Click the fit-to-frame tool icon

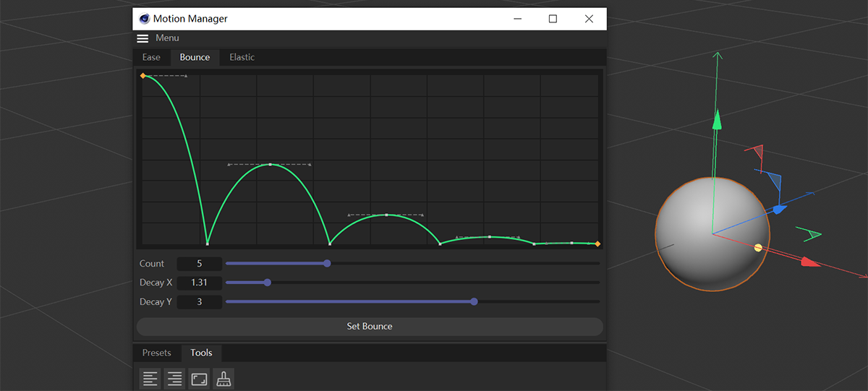click(x=199, y=379)
